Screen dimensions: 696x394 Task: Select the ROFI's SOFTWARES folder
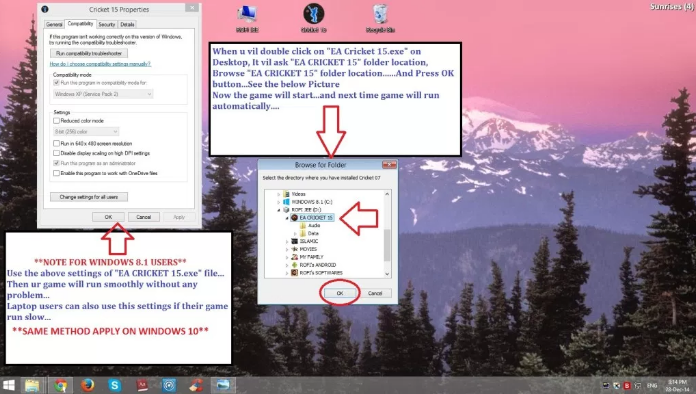click(320, 273)
